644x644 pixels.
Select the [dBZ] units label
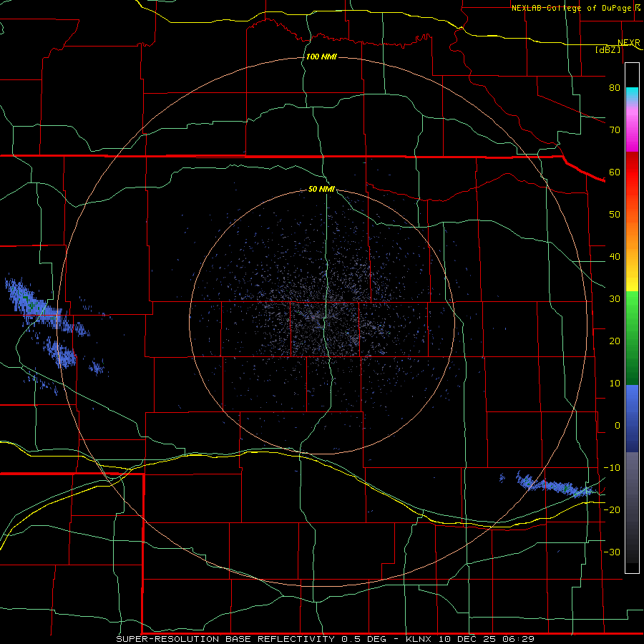(608, 49)
